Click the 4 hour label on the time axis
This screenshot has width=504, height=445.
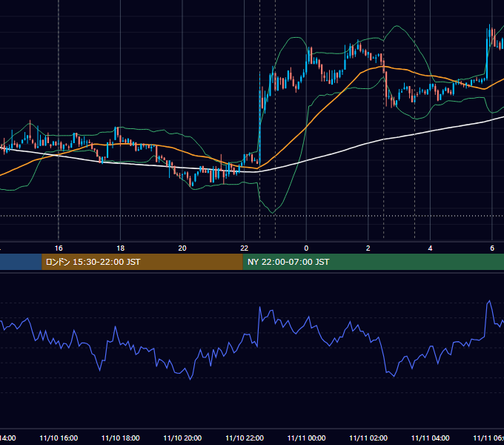pyautogui.click(x=430, y=248)
